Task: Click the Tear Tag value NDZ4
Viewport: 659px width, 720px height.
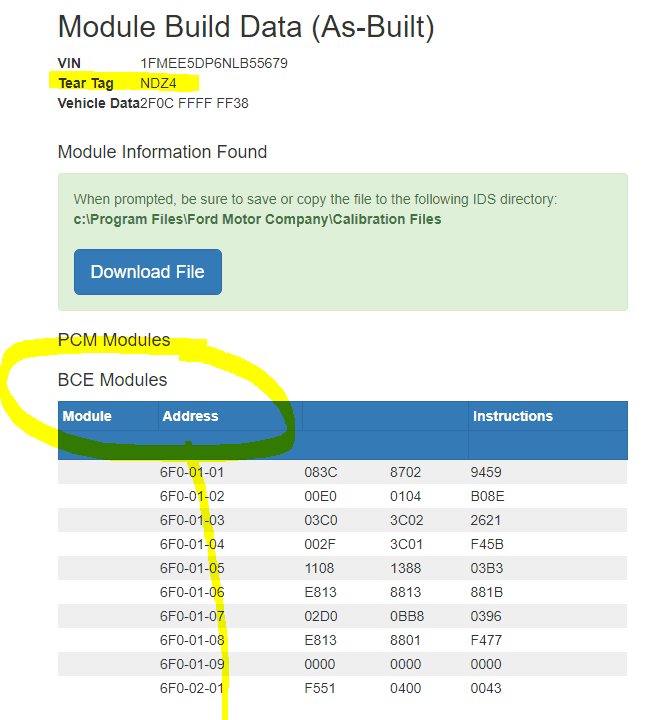Action: coord(158,83)
